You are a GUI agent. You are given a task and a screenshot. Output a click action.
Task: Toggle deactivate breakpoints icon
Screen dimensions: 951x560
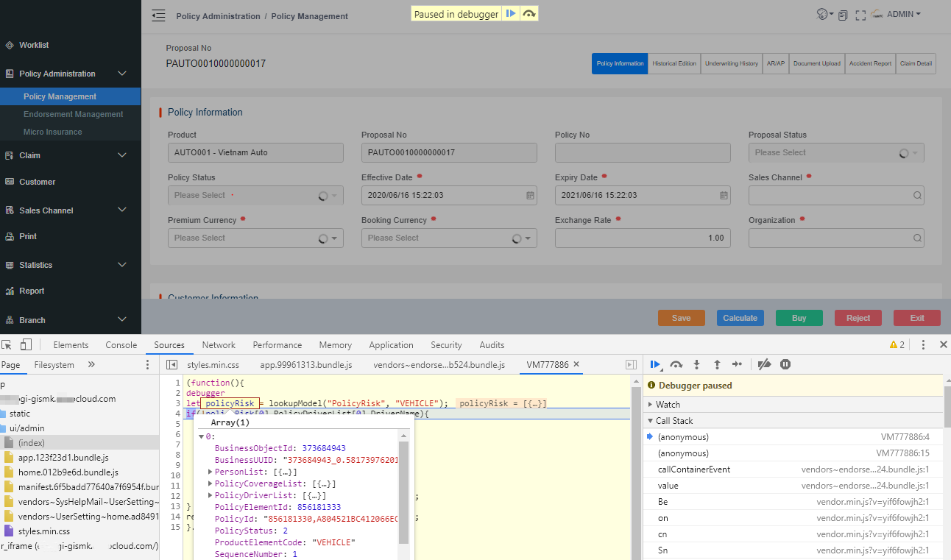[764, 364]
